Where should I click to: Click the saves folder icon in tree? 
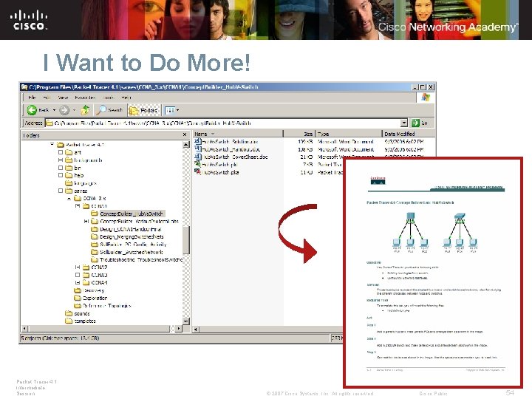[x=69, y=191]
